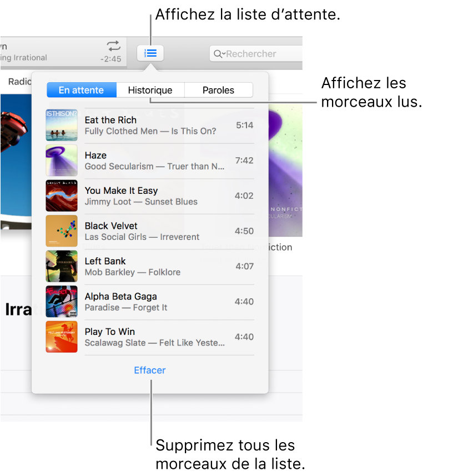Select the song title Left Bank
The width and height of the screenshot is (458, 476).
click(x=105, y=261)
